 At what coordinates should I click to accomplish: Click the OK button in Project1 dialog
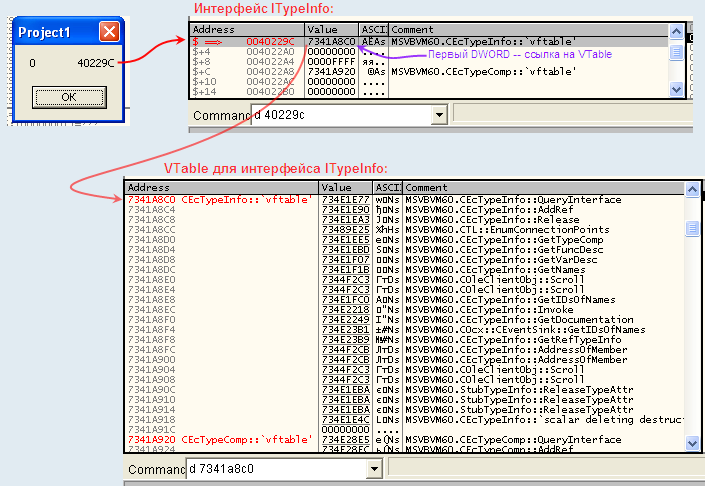tap(68, 97)
